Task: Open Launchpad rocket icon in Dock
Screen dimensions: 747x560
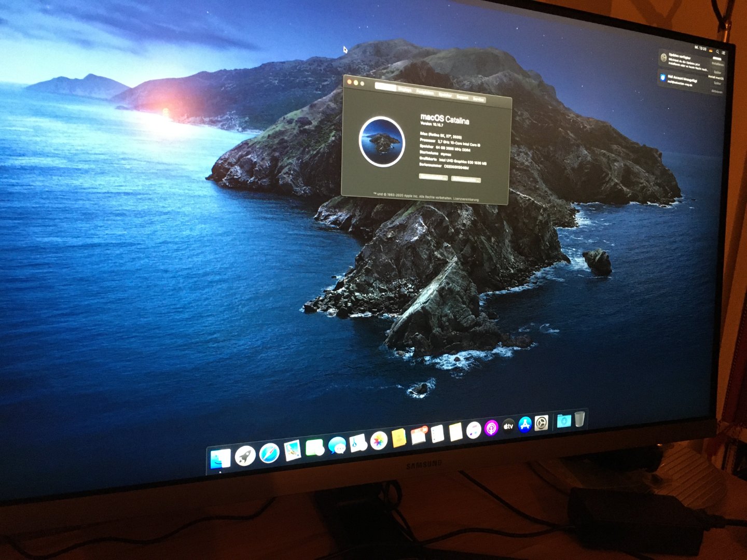Action: pyautogui.click(x=244, y=456)
